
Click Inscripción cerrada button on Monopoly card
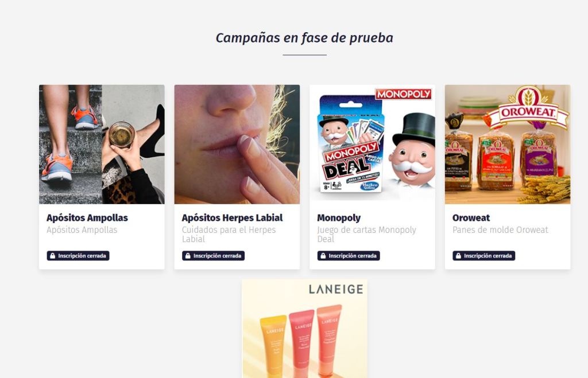tap(349, 256)
